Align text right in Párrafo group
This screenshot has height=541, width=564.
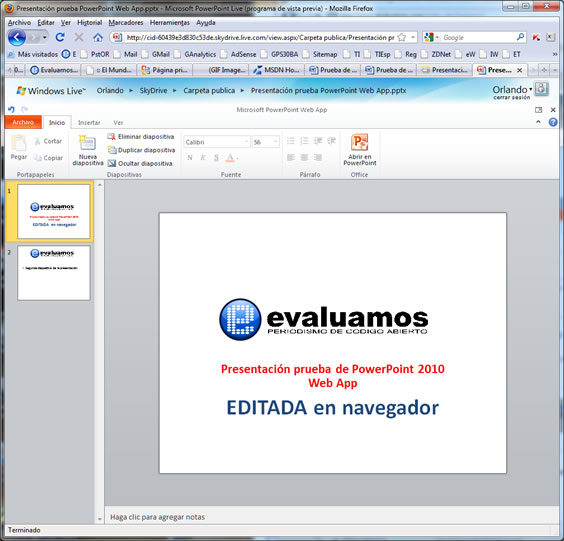point(318,157)
